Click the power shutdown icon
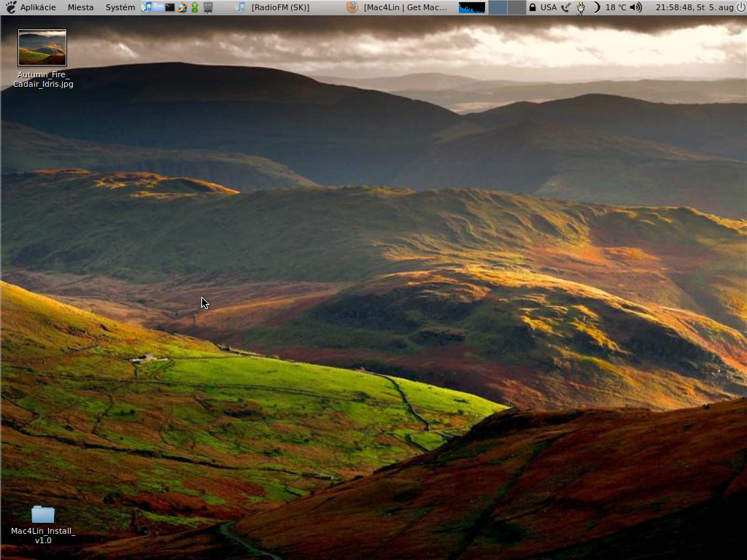747x560 pixels. [741, 7]
